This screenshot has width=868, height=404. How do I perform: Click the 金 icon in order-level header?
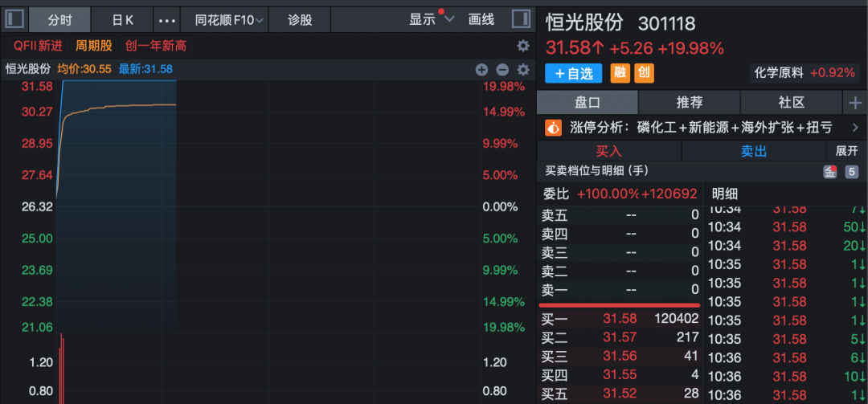click(x=829, y=171)
